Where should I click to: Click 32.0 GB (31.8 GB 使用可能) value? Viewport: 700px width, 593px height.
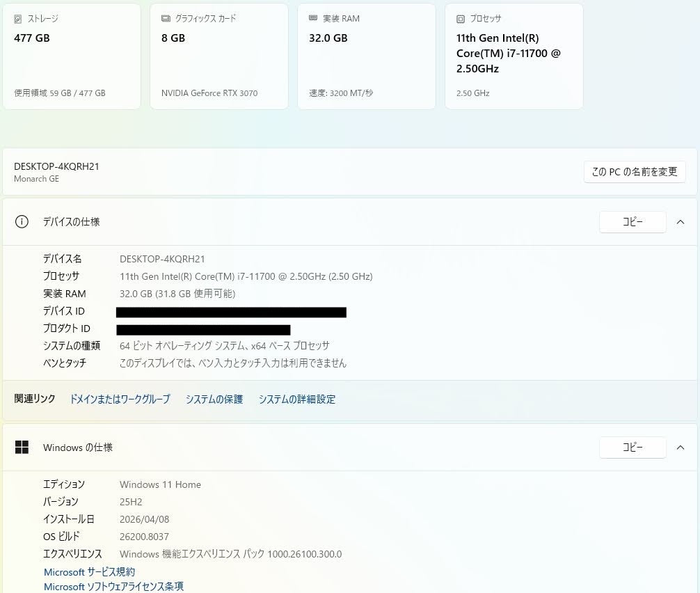tap(177, 294)
